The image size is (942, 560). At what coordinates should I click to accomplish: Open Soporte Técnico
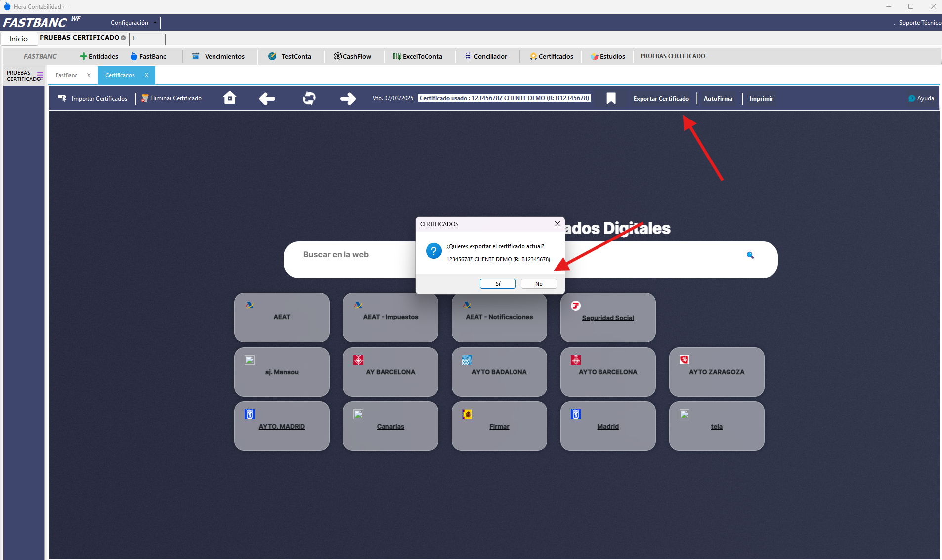(x=920, y=23)
